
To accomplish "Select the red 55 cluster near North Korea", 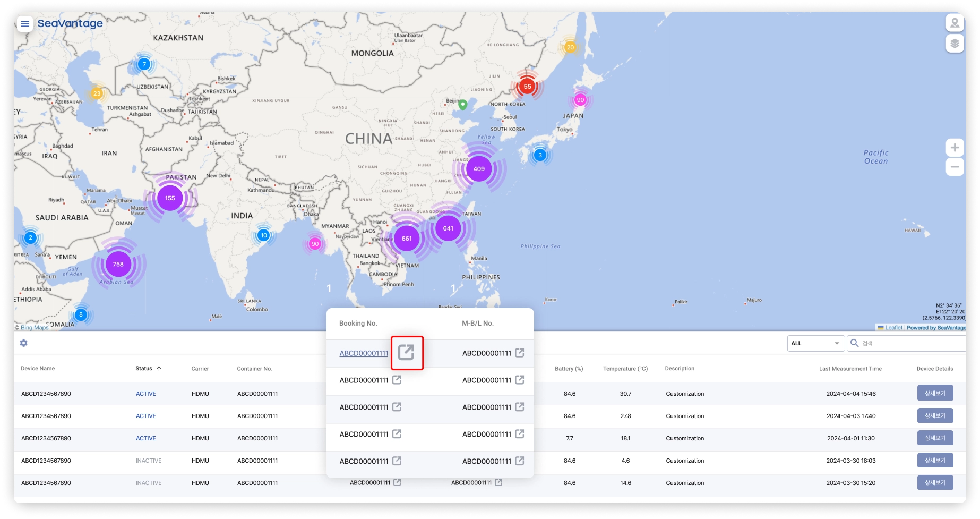I will 527,87.
